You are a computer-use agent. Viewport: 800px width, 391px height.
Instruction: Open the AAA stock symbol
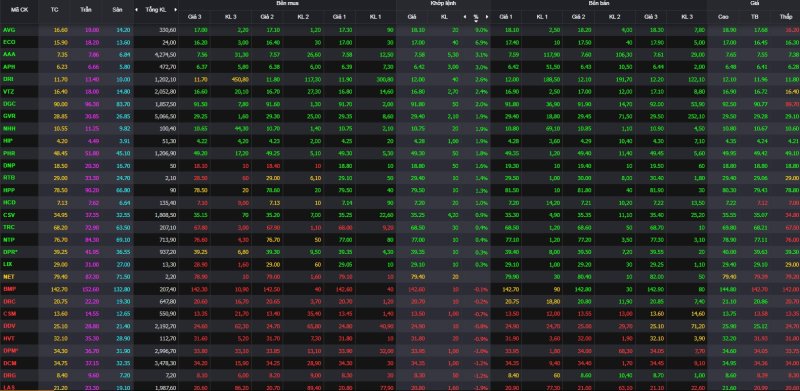pyautogui.click(x=9, y=55)
